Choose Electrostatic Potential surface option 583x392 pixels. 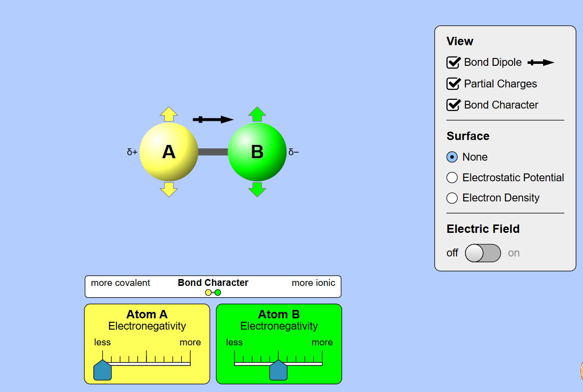[452, 178]
